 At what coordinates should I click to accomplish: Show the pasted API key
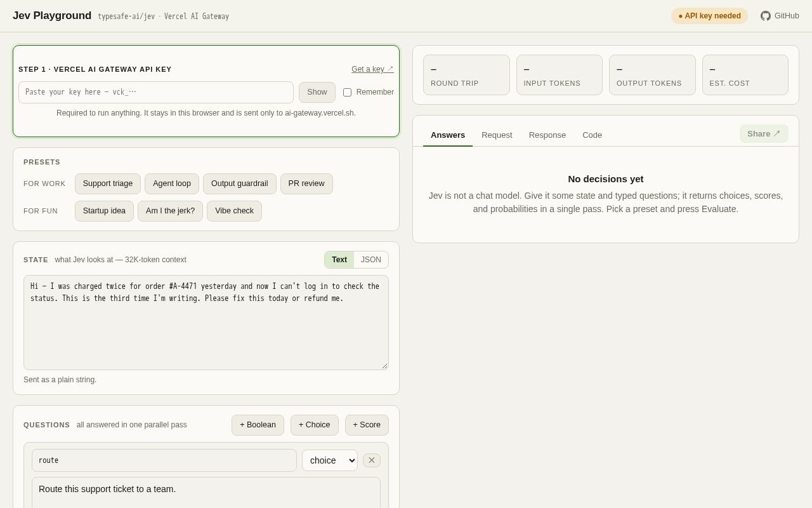pos(317,92)
